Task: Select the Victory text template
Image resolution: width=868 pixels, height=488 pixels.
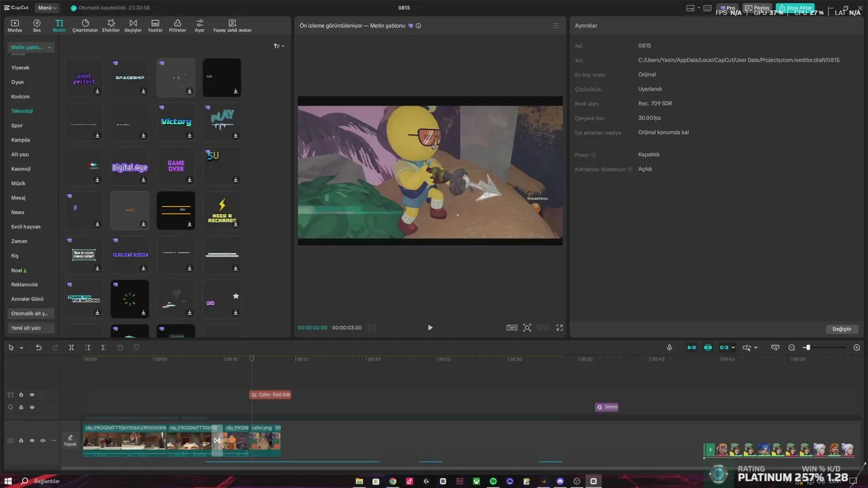Action: pyautogui.click(x=176, y=122)
